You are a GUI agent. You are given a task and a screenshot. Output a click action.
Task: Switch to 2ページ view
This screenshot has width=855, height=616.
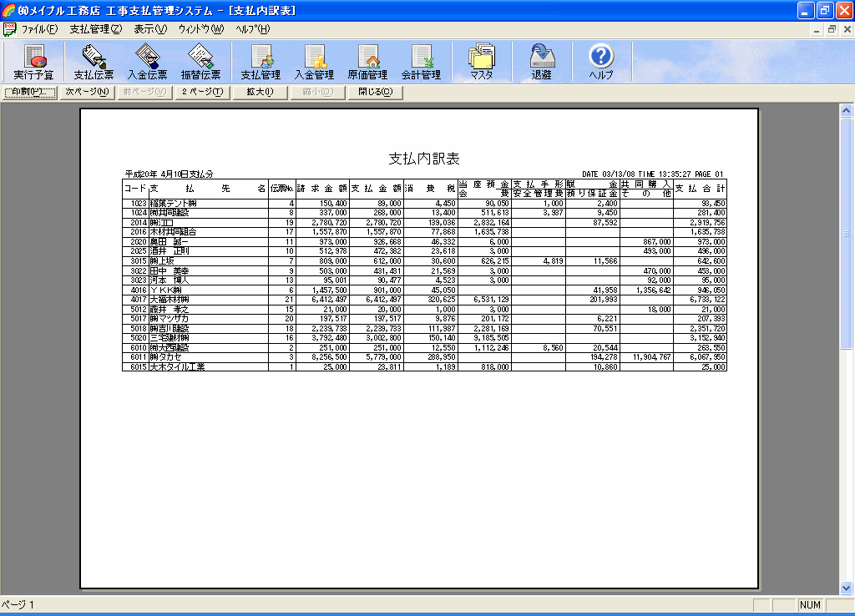(202, 92)
